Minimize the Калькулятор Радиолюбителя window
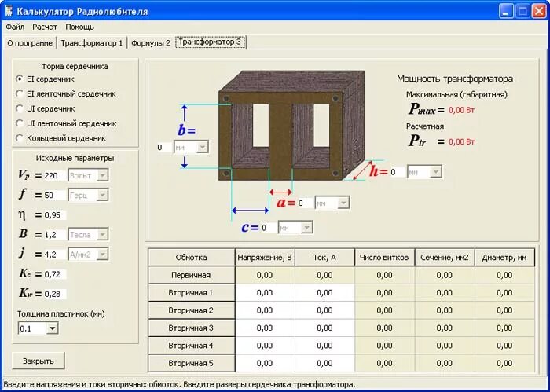 505,12
